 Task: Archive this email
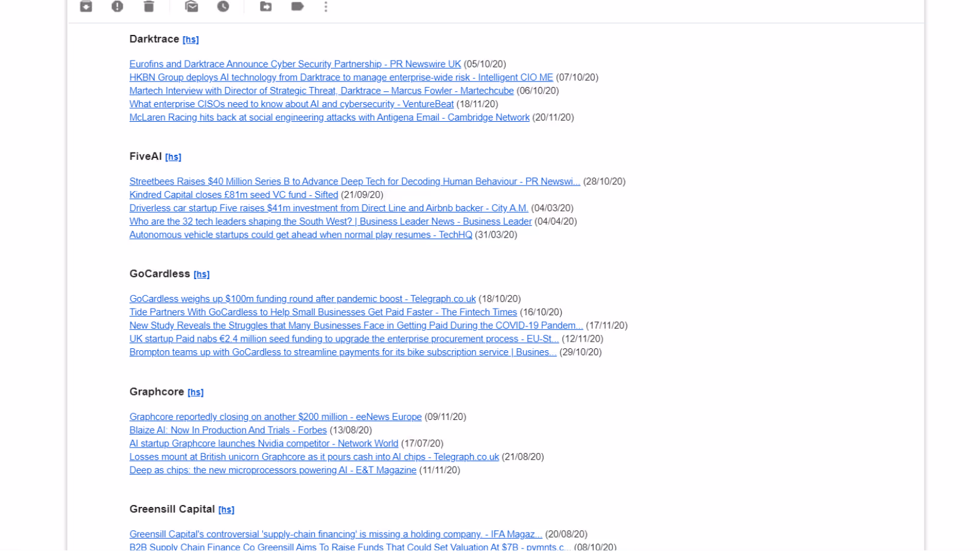[86, 7]
